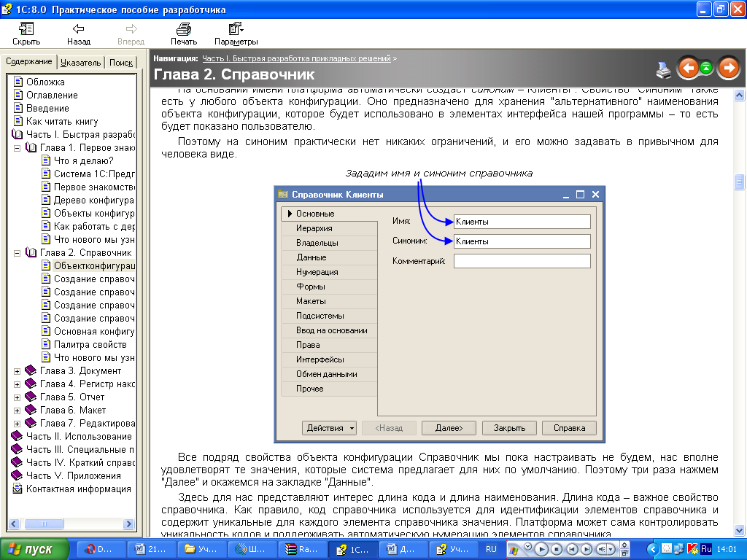The height and width of the screenshot is (560, 747).
Task: Open the Параметры toolbar menu
Action: (x=236, y=34)
